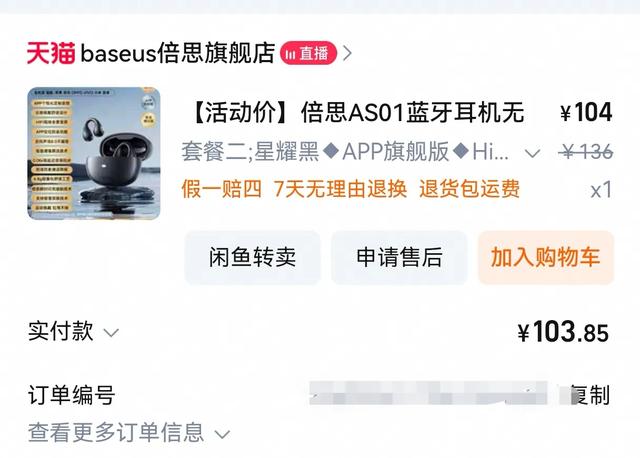Tap the 订单编号 order number row
640x458 pixels.
point(319,395)
